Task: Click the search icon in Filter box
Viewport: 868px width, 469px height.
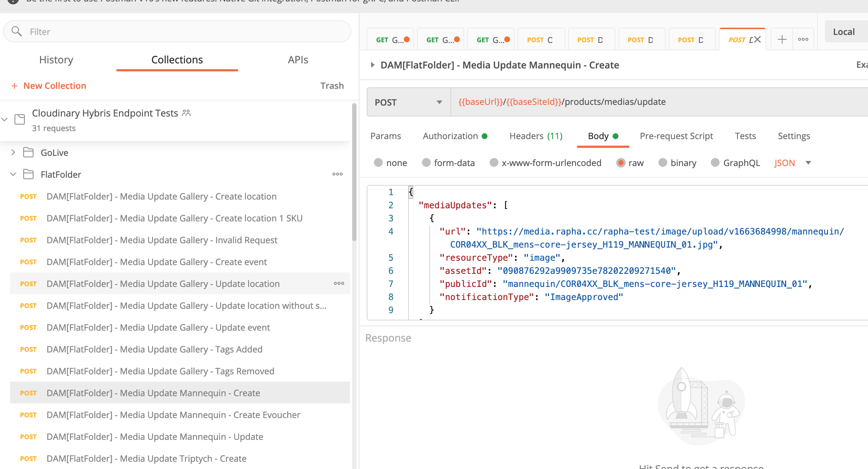Action: click(17, 31)
